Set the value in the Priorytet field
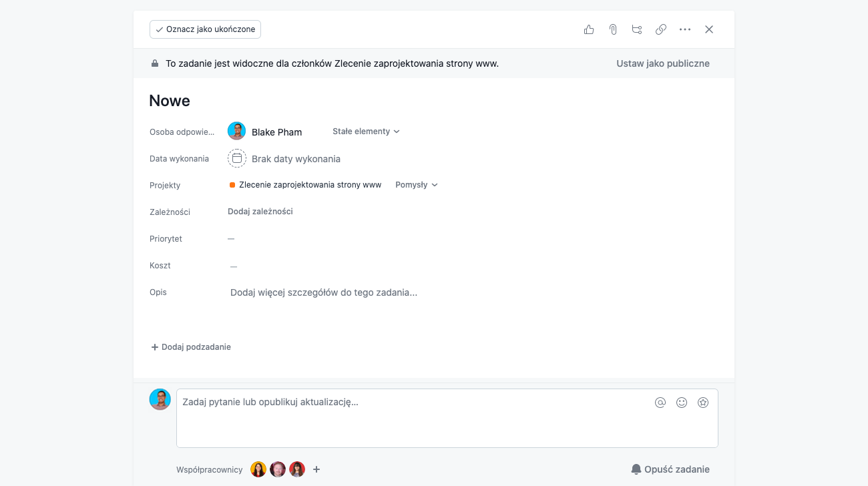 pos(231,238)
